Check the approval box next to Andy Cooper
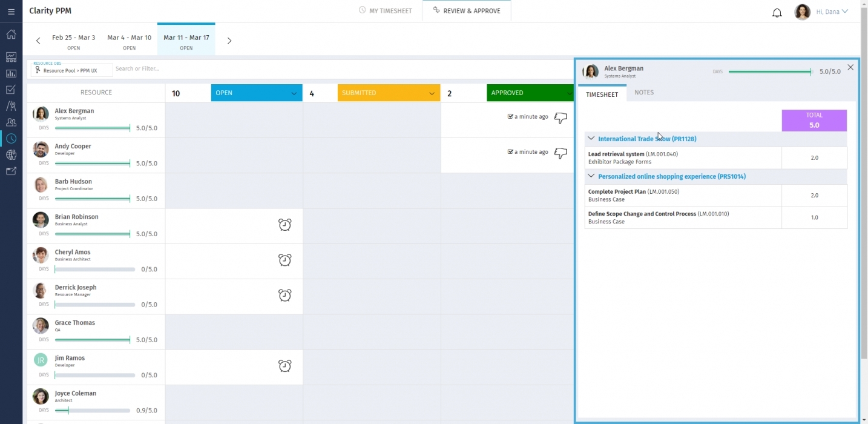The height and width of the screenshot is (424, 868). (x=510, y=152)
